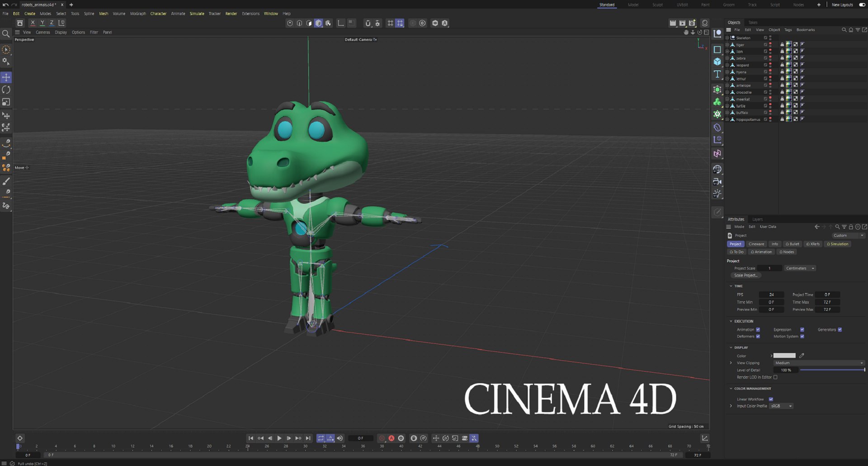Collapse the TIME section
868x466 pixels.
(731, 286)
